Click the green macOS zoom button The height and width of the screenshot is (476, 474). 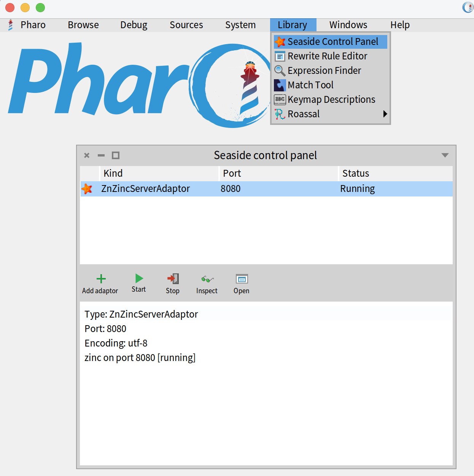point(40,8)
